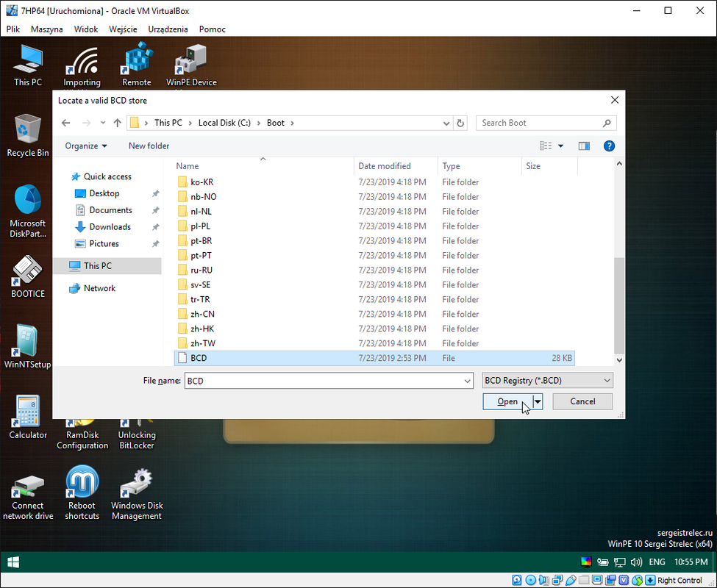Toggle the preview pane button
Screen dimensions: 717x588
tap(584, 146)
